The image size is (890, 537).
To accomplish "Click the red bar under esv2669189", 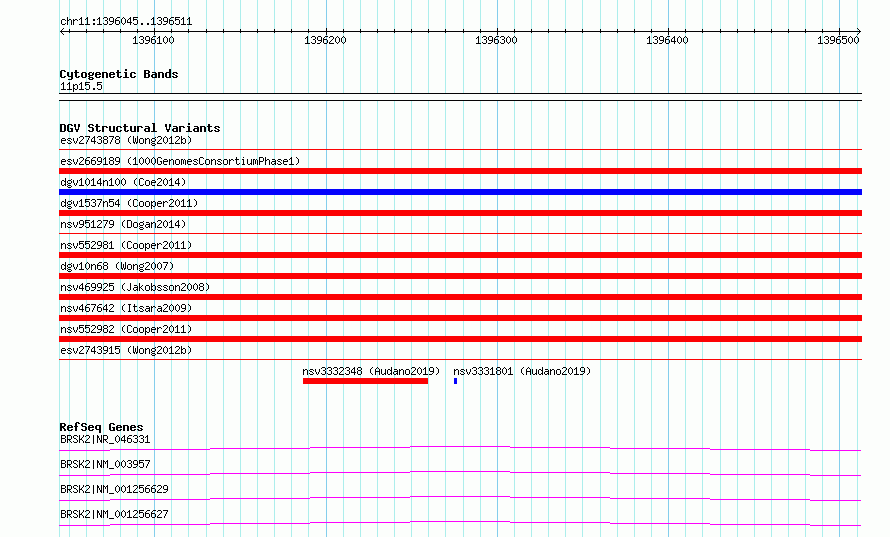I will [x=460, y=171].
